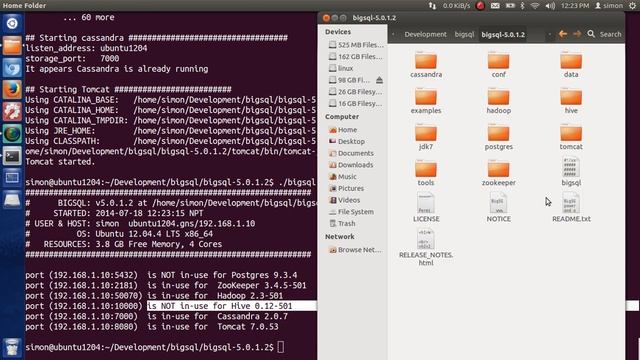The image size is (640, 360).
Task: Open 26 GB Filesystem device
Action: [x=356, y=92]
